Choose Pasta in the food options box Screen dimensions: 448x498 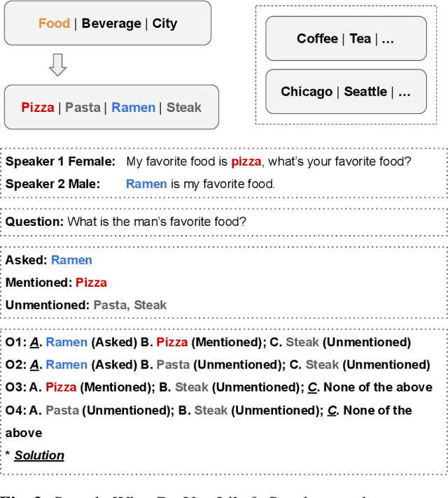click(83, 108)
